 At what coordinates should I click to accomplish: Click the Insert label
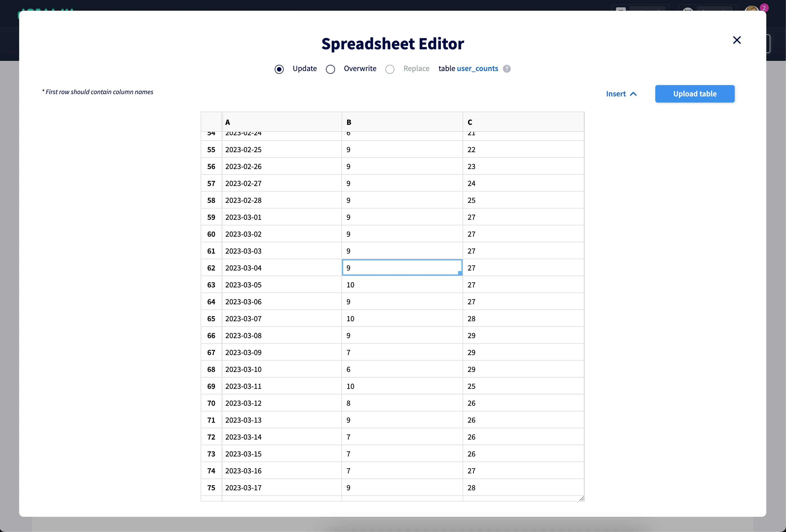[615, 94]
